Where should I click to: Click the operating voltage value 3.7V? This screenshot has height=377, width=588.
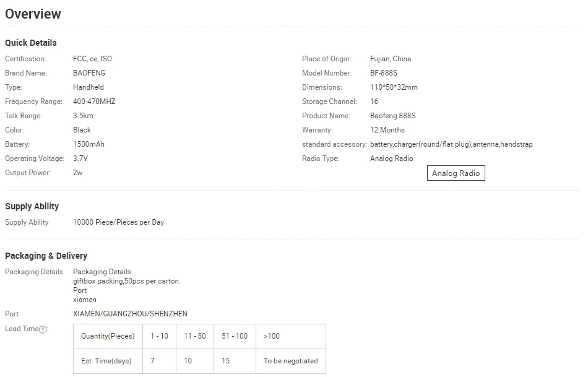point(80,158)
